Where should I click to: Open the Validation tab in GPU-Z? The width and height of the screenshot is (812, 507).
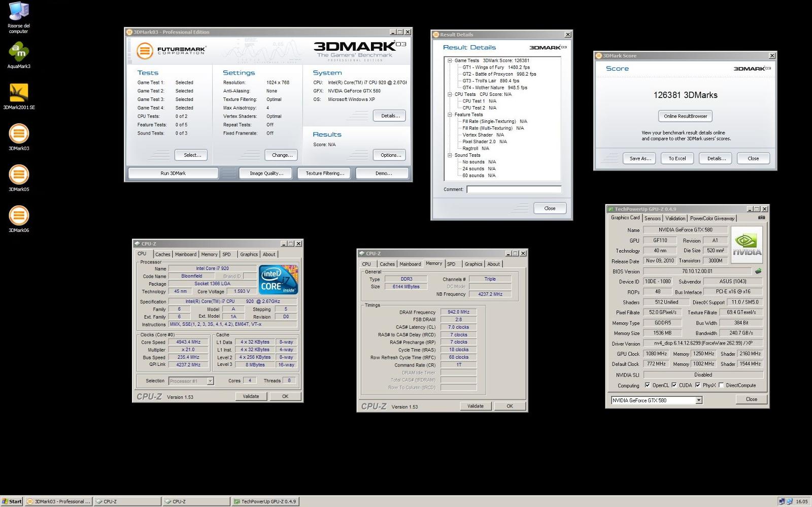tap(675, 218)
